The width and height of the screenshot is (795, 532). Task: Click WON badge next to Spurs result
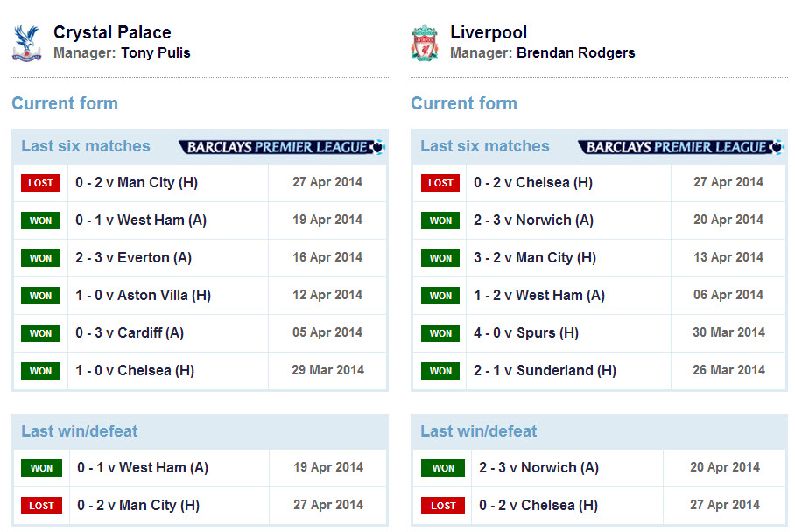pyautogui.click(x=440, y=333)
